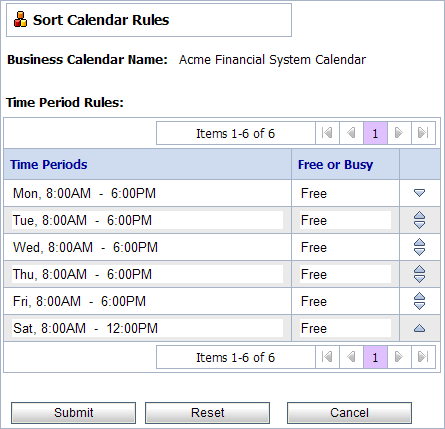445x429 pixels.
Task: Move the Sat 8:00AM rule up
Action: tap(419, 328)
